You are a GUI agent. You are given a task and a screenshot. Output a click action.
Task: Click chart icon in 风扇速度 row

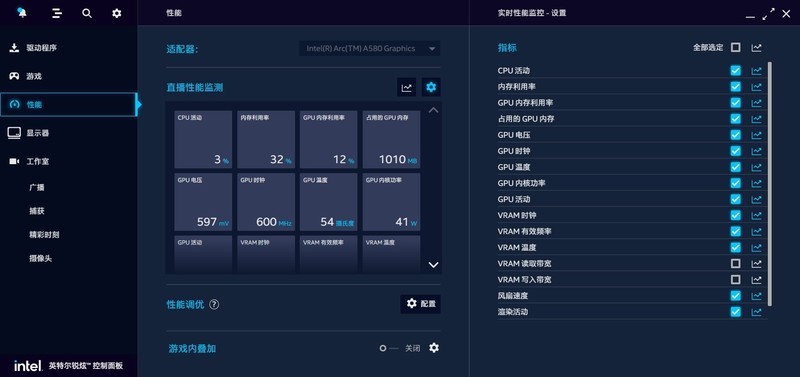756,295
